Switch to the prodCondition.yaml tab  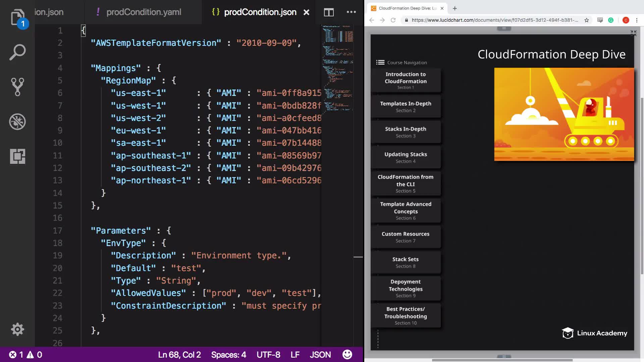[144, 12]
